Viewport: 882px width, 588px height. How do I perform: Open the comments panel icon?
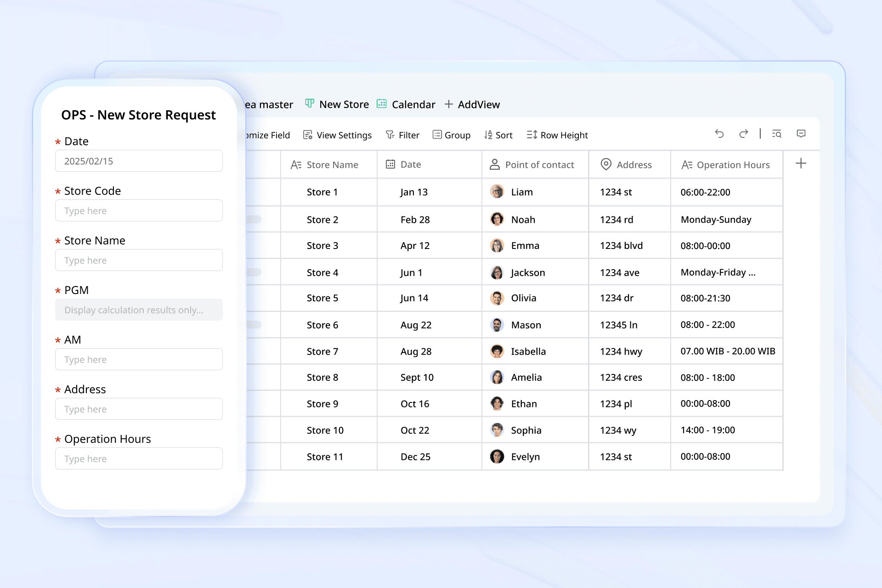[801, 134]
